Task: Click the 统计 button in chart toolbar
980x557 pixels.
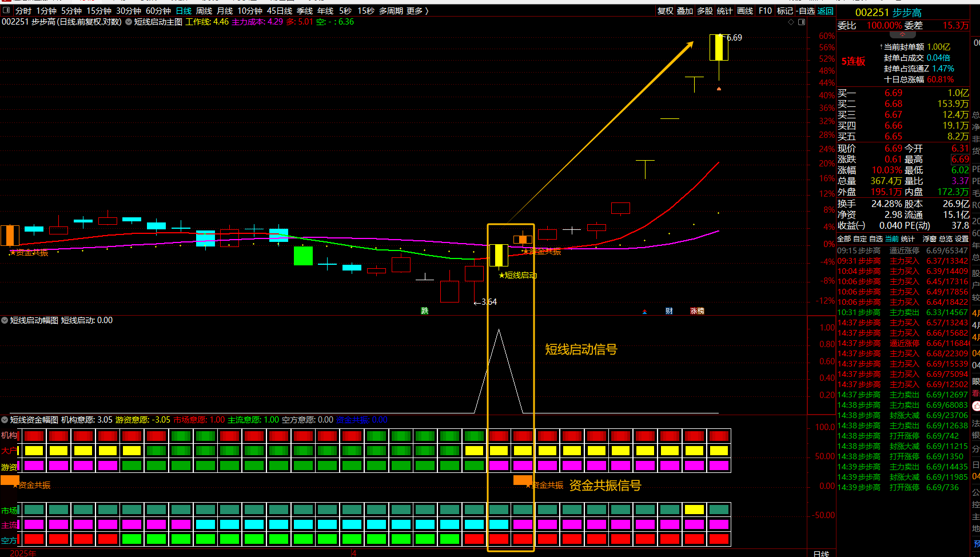Action: 724,11
